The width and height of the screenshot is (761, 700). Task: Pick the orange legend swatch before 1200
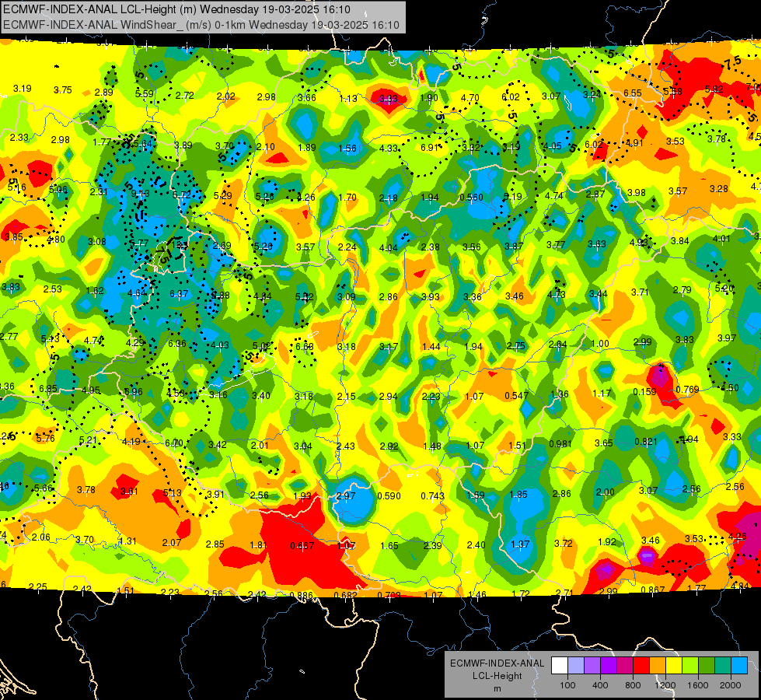click(x=658, y=665)
